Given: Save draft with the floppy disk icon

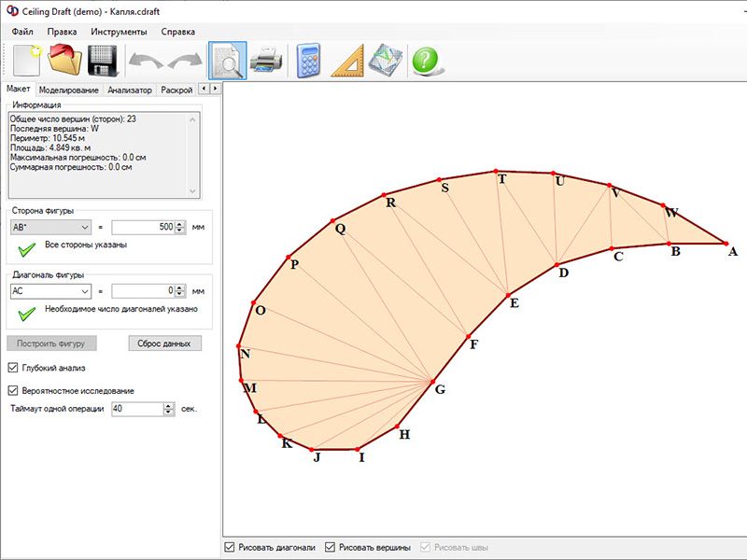Looking at the screenshot, I should coord(103,60).
